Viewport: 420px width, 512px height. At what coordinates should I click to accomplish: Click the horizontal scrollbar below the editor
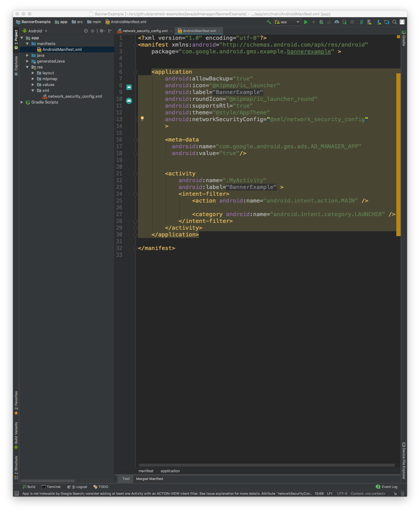(x=266, y=465)
